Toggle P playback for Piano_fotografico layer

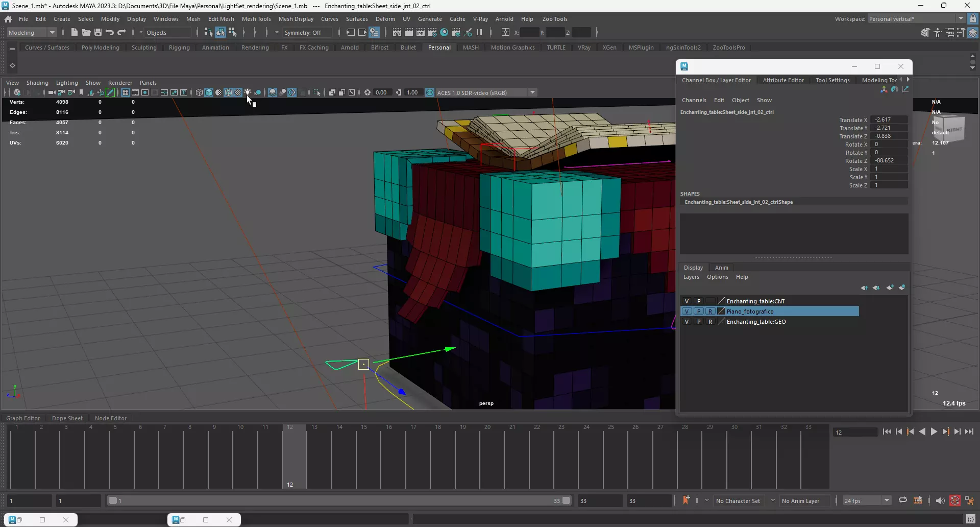[698, 312]
